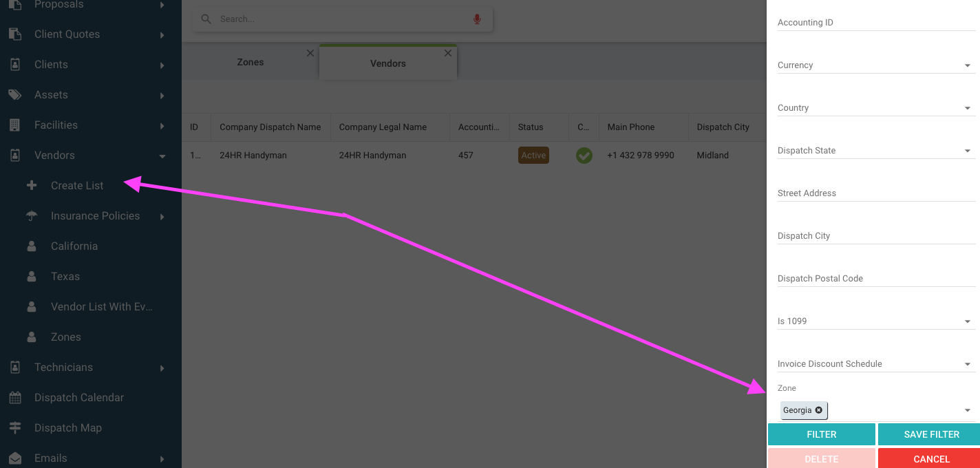Open the Texas vendor list
The width and height of the screenshot is (980, 468).
pos(65,277)
